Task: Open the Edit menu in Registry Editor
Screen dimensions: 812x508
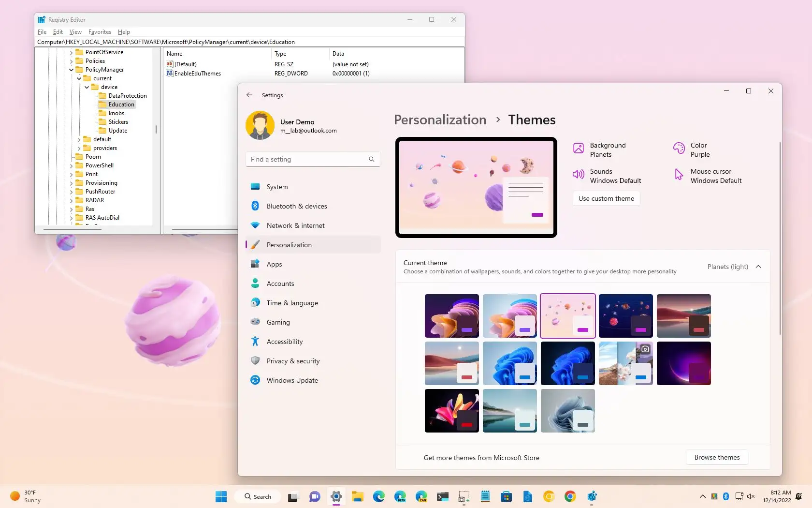Action: pyautogui.click(x=58, y=32)
